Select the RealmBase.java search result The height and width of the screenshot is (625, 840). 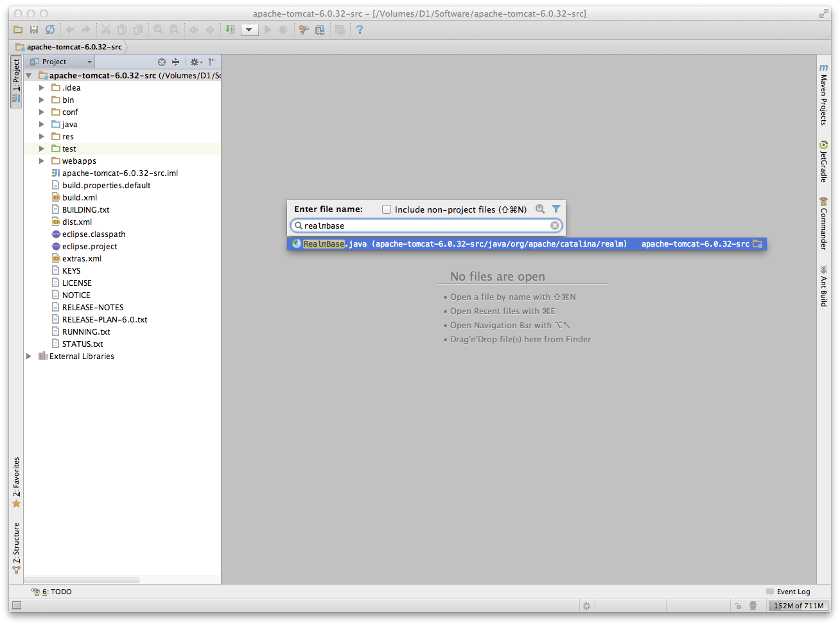527,244
